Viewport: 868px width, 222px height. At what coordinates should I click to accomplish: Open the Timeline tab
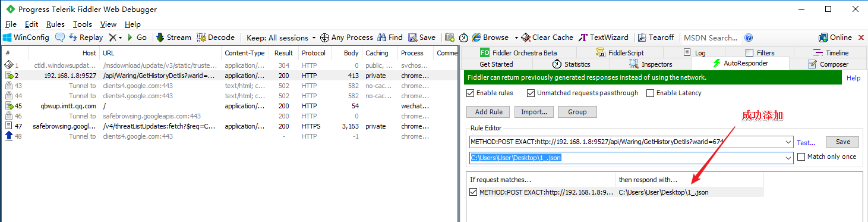tap(831, 52)
